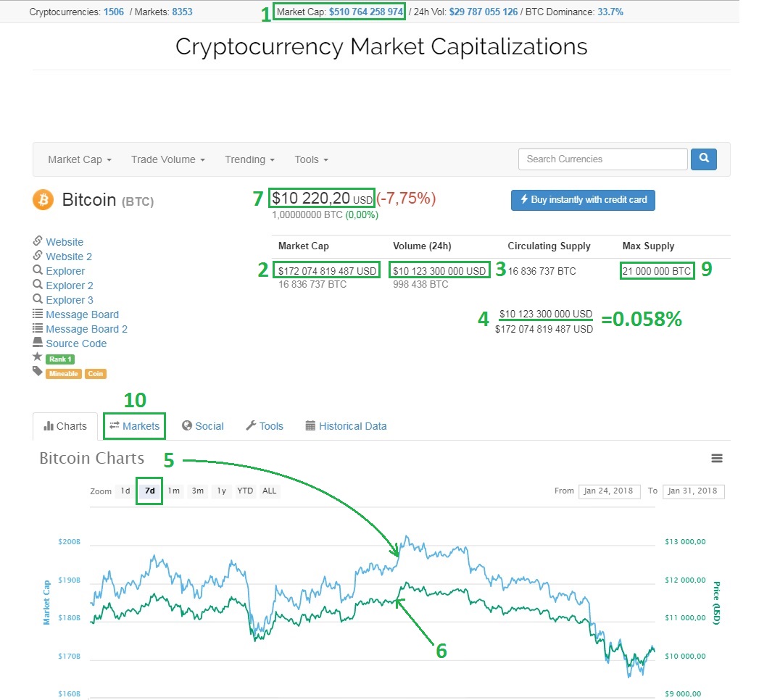Click the orange Bitcoin logo icon
The height and width of the screenshot is (700, 780).
tap(43, 199)
